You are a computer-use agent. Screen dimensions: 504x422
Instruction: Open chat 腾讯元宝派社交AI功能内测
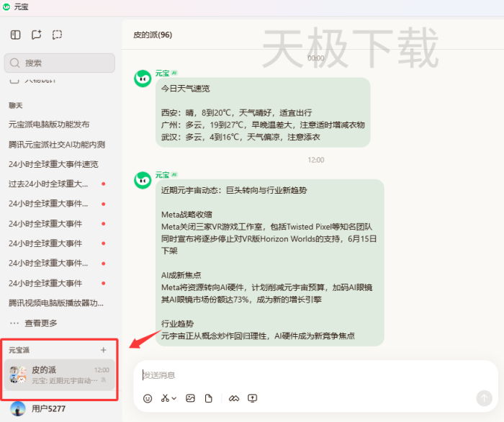(57, 145)
